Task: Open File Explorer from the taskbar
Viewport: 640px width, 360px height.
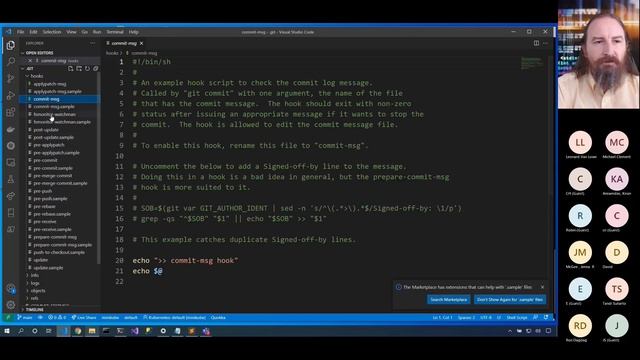Action: 92,331
